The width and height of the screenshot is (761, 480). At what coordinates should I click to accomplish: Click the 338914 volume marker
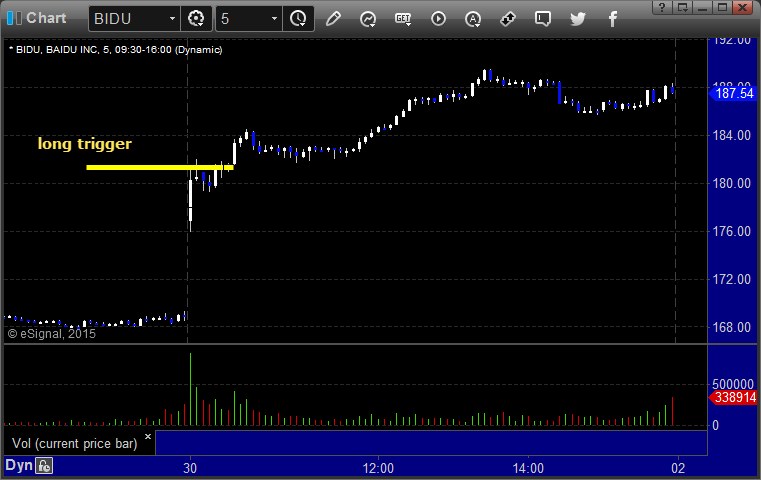(733, 397)
